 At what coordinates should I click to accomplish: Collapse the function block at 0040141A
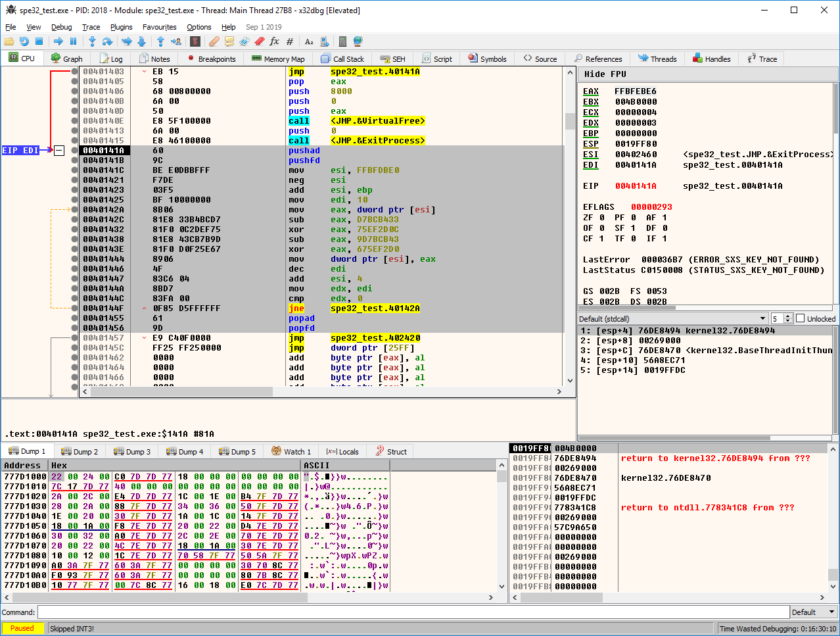(x=58, y=151)
